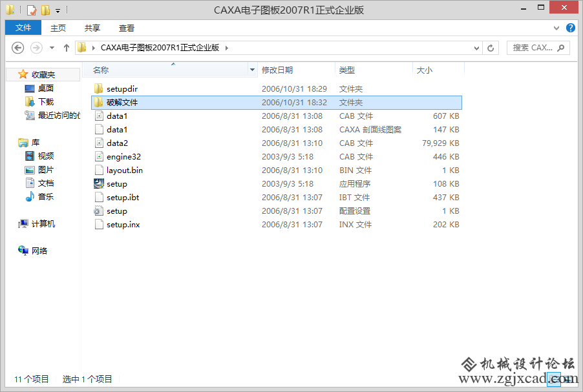Open 桌面 in the navigation pane
Screen dimensions: 583x392
click(46, 88)
